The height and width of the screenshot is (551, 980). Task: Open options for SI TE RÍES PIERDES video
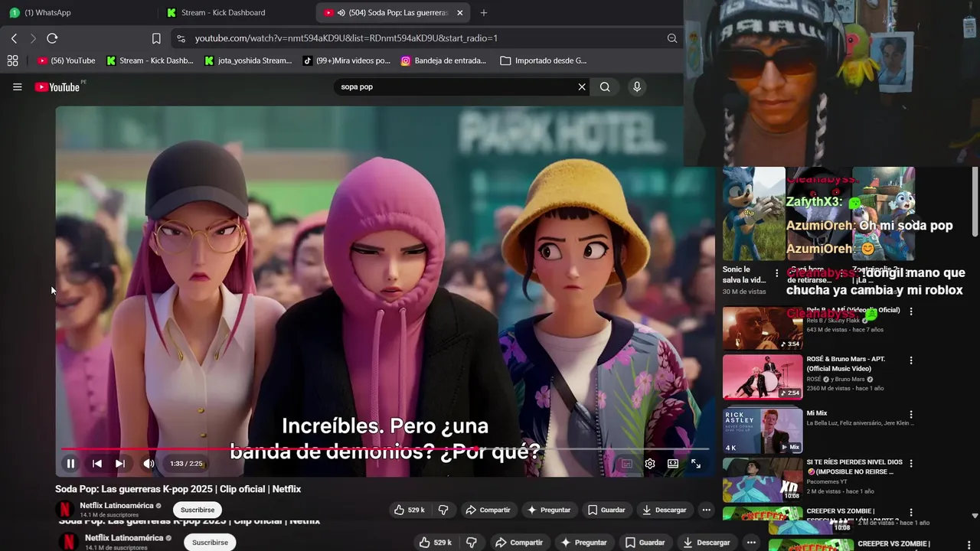tap(911, 464)
